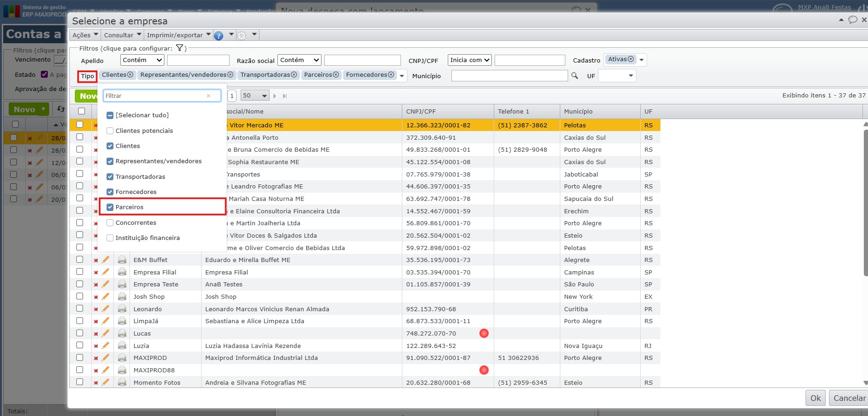Screen dimensions: 868x416
Task: Expand the UF dropdown
Action: [617, 76]
